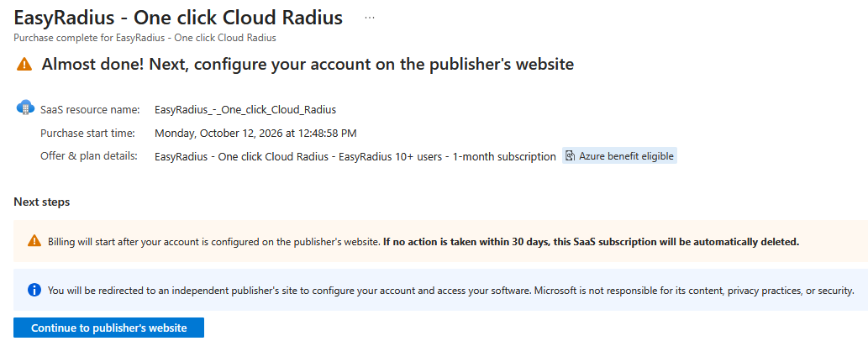Open the ellipsis menu beside the page title
This screenshot has height=362, width=868.
tap(370, 18)
